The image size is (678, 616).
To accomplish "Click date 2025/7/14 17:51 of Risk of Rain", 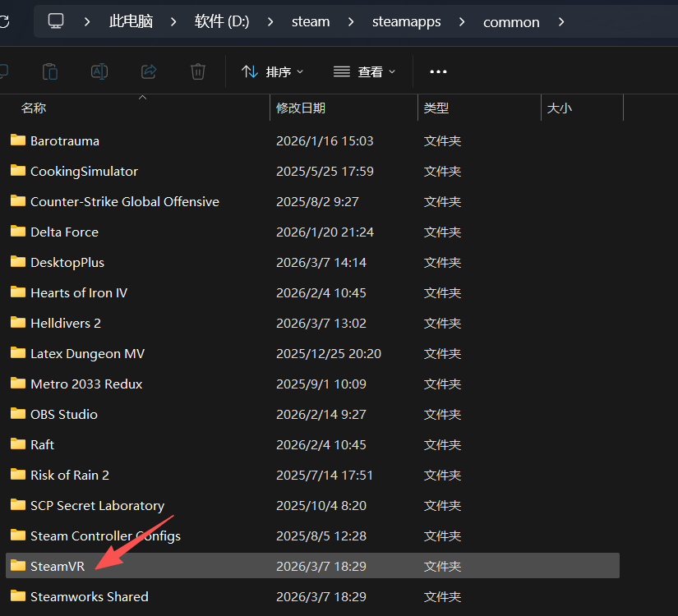I will point(325,475).
